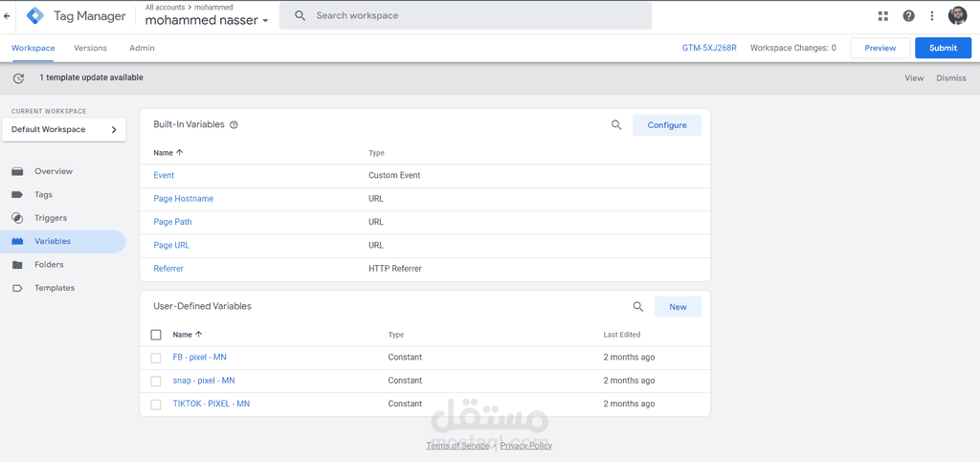The image size is (980, 462).
Task: Open the Page URL variable
Action: pyautogui.click(x=171, y=246)
